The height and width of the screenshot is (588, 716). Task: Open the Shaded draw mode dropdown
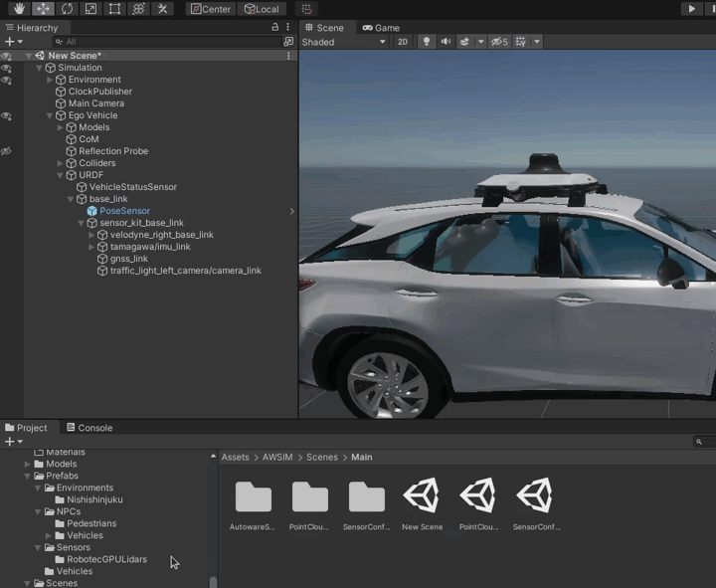pyautogui.click(x=344, y=42)
